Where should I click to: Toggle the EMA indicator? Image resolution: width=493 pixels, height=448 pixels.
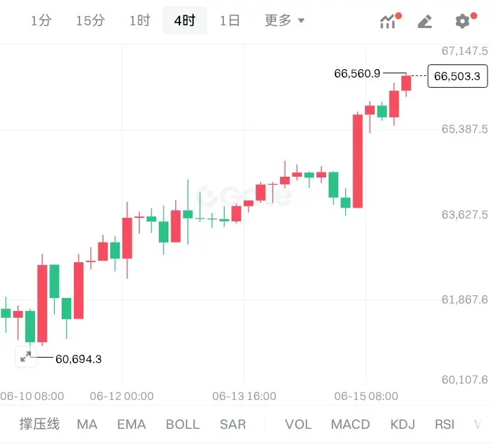click(x=131, y=425)
